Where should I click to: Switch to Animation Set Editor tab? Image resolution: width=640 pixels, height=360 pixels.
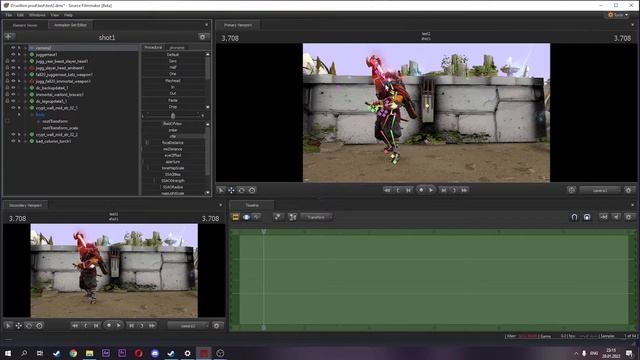[x=70, y=25]
